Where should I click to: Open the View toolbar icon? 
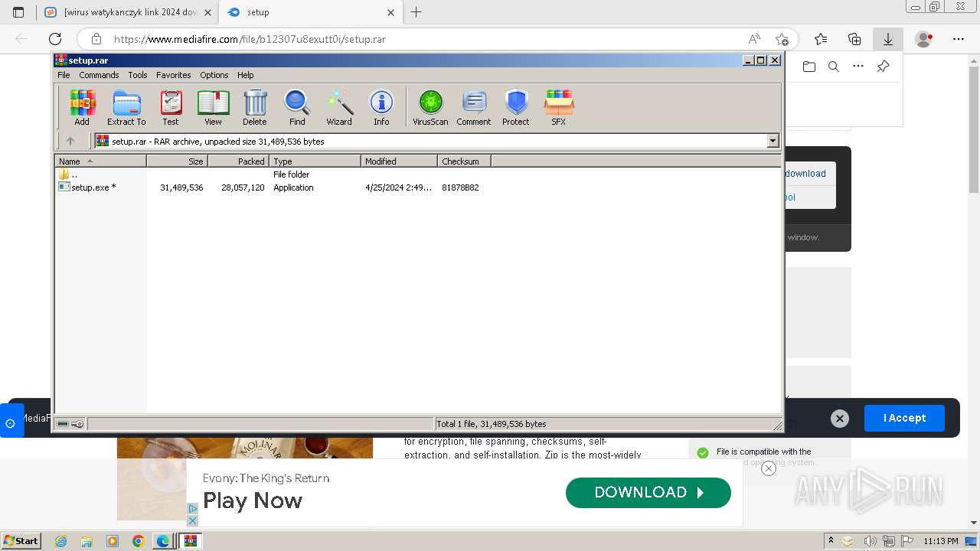click(x=213, y=108)
